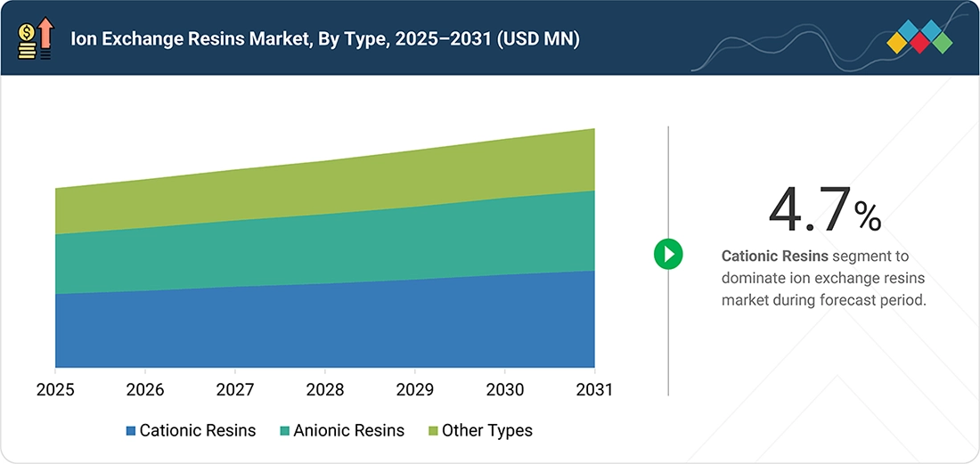Click the teal Anionic Resins legend swatch
980x464 pixels.
[x=285, y=431]
